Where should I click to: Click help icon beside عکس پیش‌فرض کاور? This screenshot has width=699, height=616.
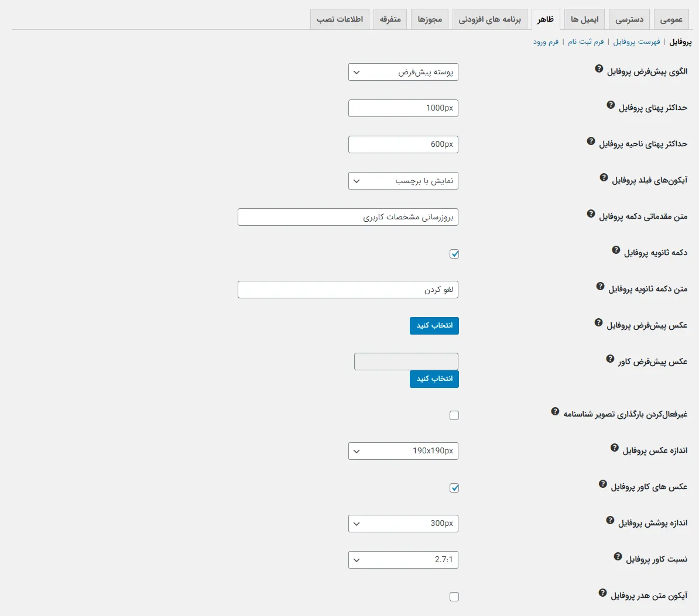click(x=610, y=359)
